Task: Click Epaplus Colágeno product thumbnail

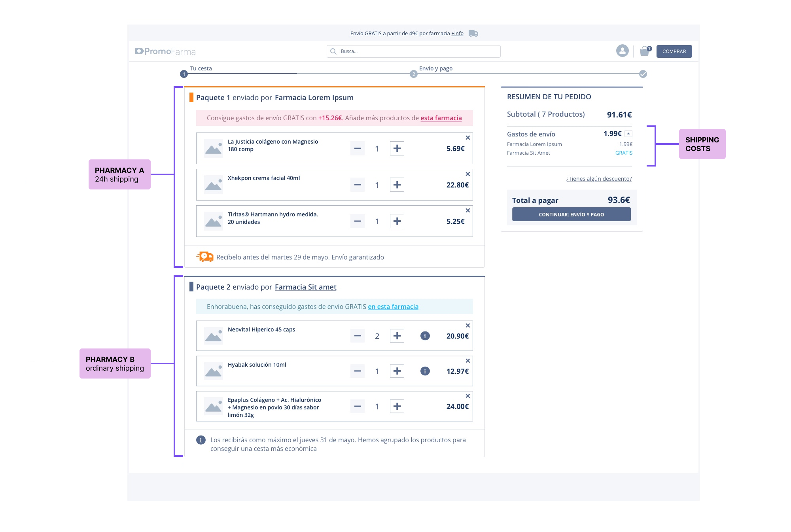Action: click(214, 406)
